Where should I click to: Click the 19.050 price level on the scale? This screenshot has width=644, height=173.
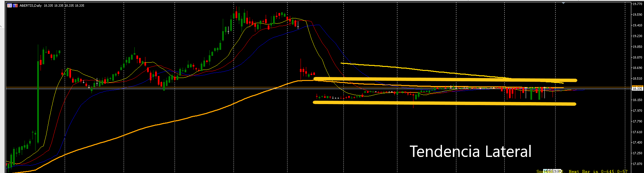pos(637,47)
